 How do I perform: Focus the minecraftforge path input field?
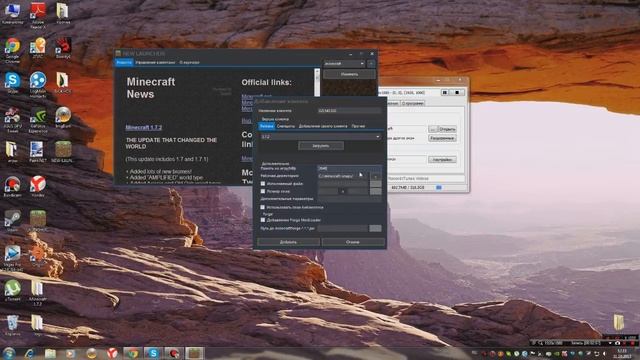343,229
